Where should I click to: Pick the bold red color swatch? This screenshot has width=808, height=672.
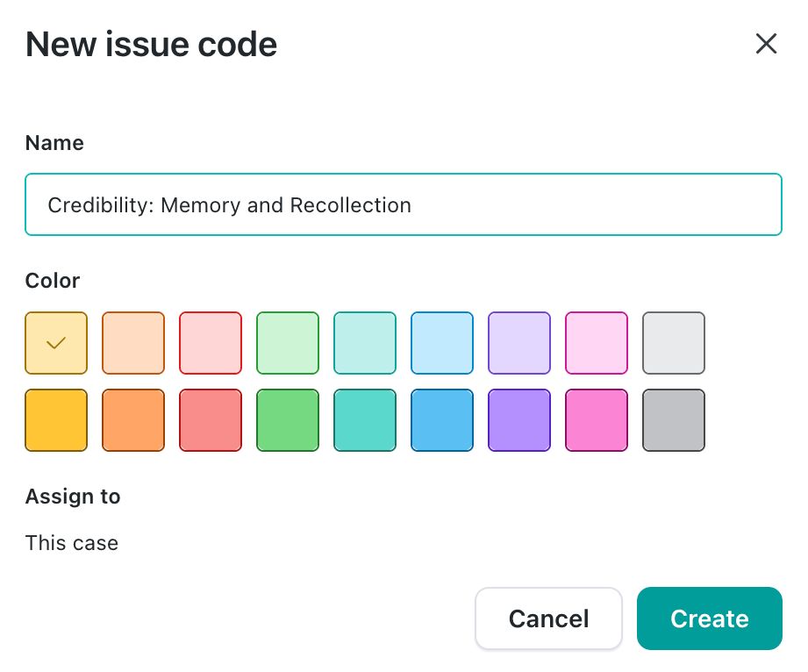[x=211, y=420]
